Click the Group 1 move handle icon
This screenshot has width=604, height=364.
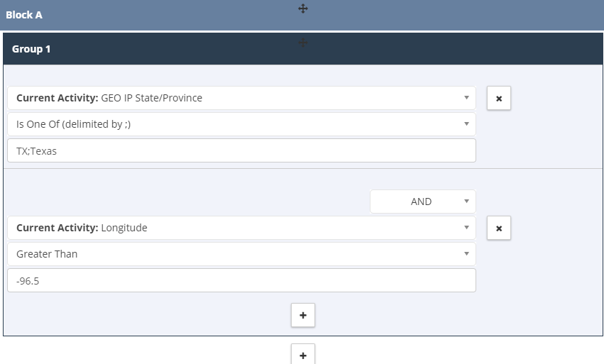(303, 43)
